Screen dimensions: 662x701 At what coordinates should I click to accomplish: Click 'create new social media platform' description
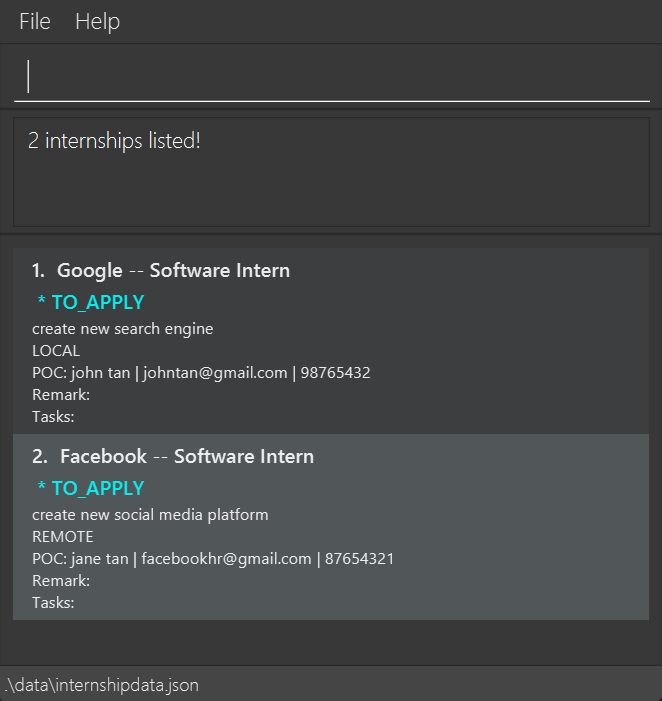[x=150, y=515]
